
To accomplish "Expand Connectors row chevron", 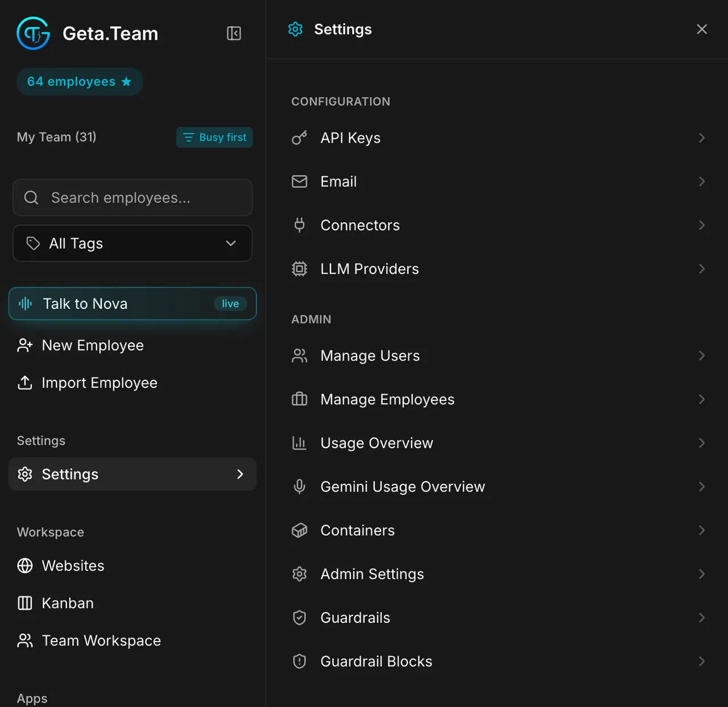I will click(x=702, y=225).
